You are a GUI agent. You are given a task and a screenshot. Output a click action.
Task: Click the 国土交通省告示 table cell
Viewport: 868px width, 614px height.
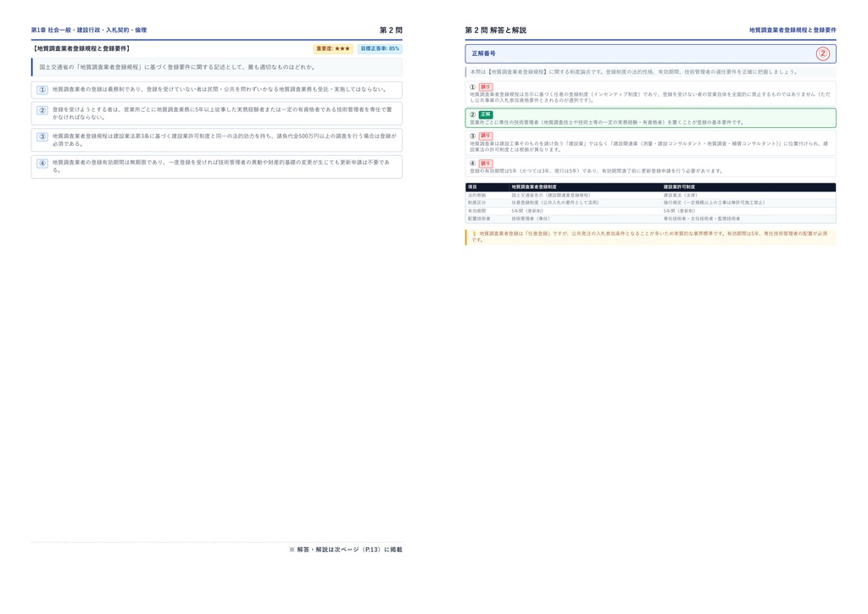551,195
